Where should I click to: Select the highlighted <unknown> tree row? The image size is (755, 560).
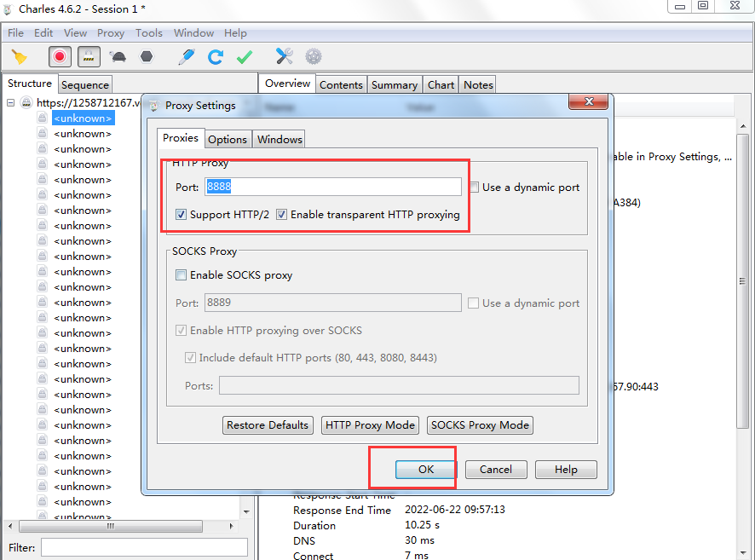[x=83, y=118]
